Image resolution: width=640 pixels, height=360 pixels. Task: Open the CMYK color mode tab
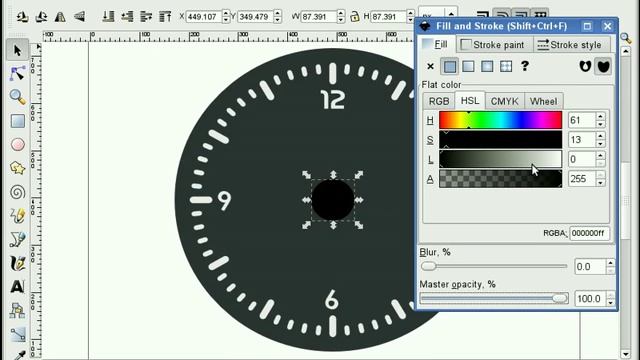coord(504,101)
